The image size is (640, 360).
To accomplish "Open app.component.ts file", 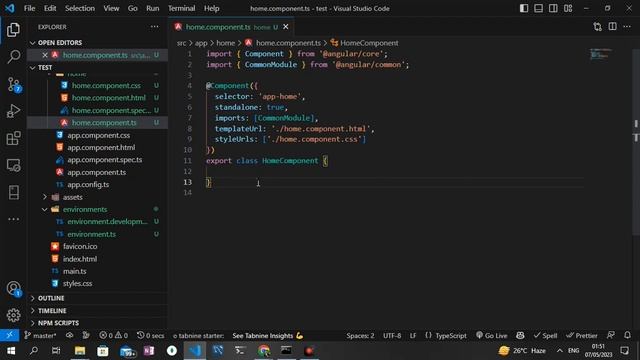I will [96, 172].
